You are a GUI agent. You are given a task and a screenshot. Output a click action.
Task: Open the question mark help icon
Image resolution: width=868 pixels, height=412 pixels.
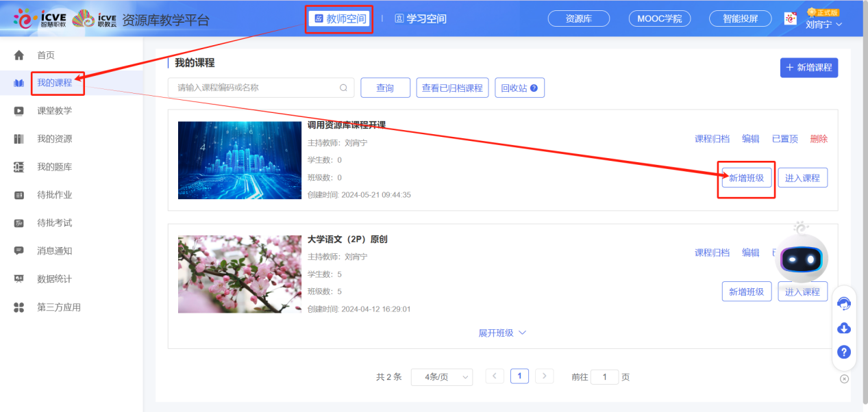843,352
